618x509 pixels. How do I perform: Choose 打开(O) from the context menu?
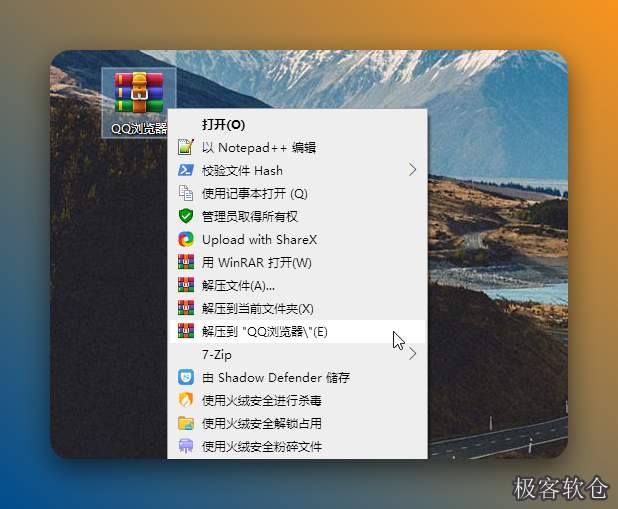[x=298, y=124]
